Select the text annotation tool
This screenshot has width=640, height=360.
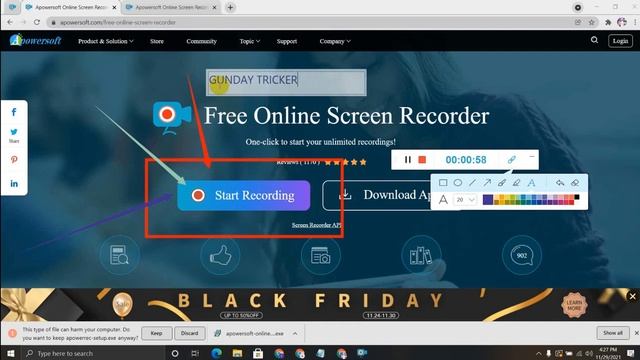531,183
